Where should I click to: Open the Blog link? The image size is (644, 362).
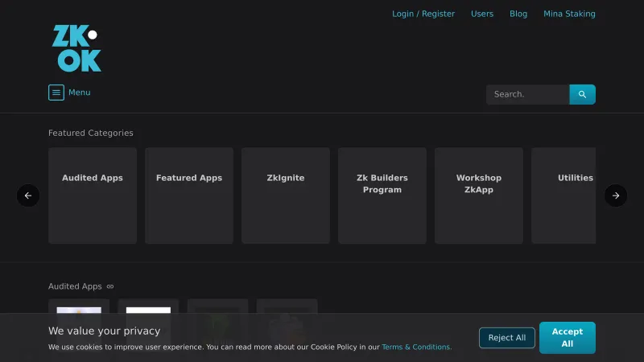[x=518, y=14]
